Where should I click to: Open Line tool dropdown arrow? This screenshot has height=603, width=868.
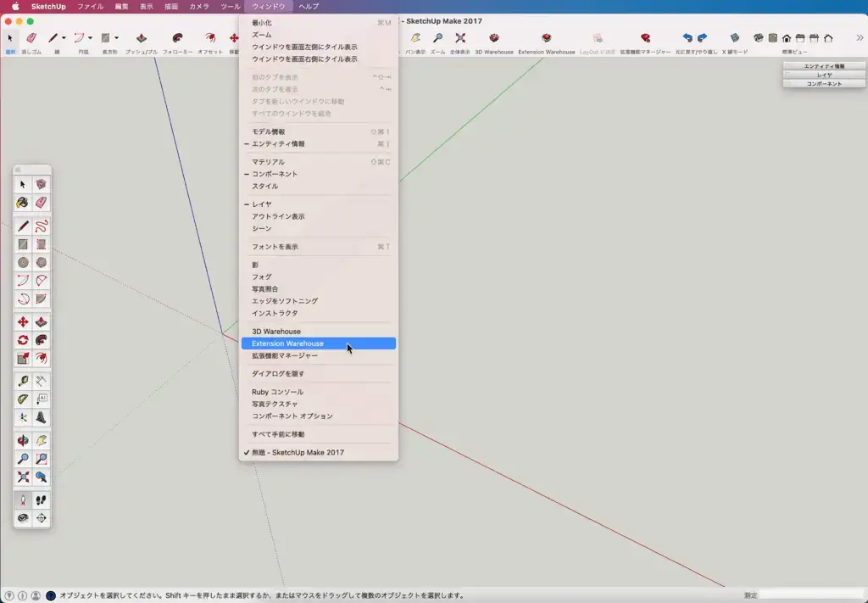(x=64, y=38)
